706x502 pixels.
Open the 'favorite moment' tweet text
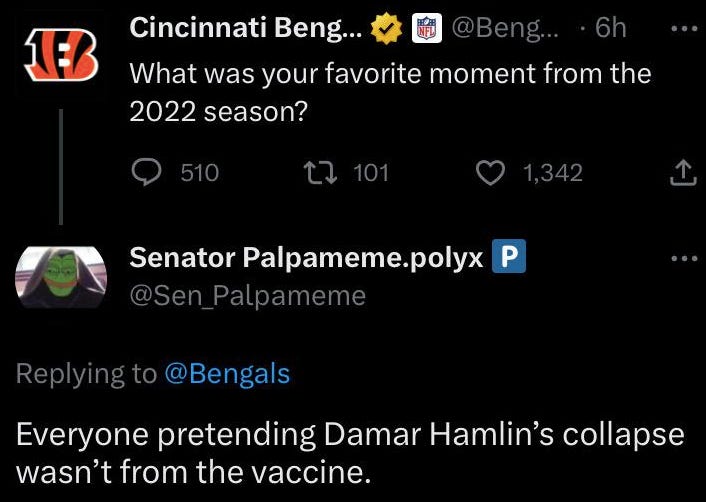[390, 92]
